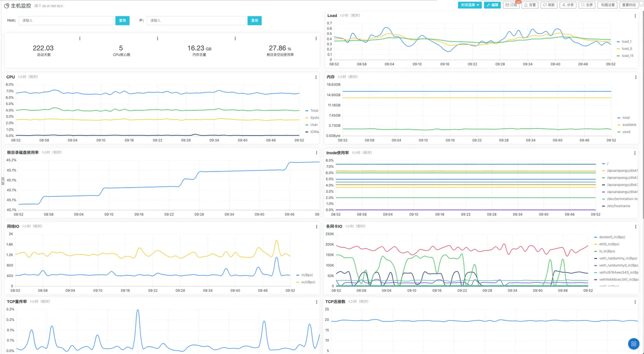Toggle the 内存 available legend entry
The height and width of the screenshot is (354, 644).
627,125
